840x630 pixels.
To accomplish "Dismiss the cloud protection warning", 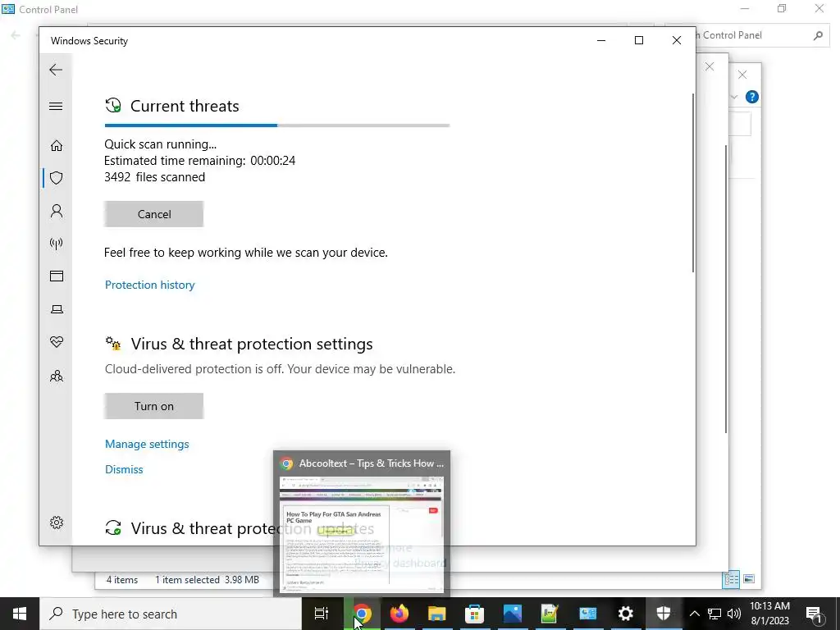I will coord(124,469).
